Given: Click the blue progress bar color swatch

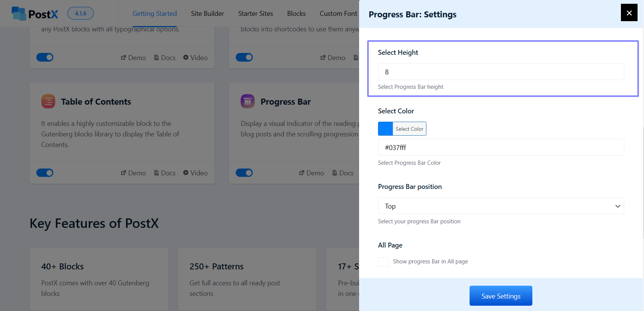Looking at the screenshot, I should click(x=385, y=129).
